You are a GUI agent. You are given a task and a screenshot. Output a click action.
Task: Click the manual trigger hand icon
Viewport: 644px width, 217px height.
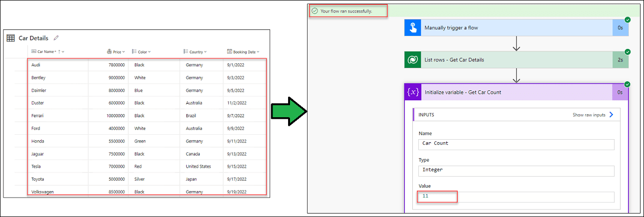413,28
